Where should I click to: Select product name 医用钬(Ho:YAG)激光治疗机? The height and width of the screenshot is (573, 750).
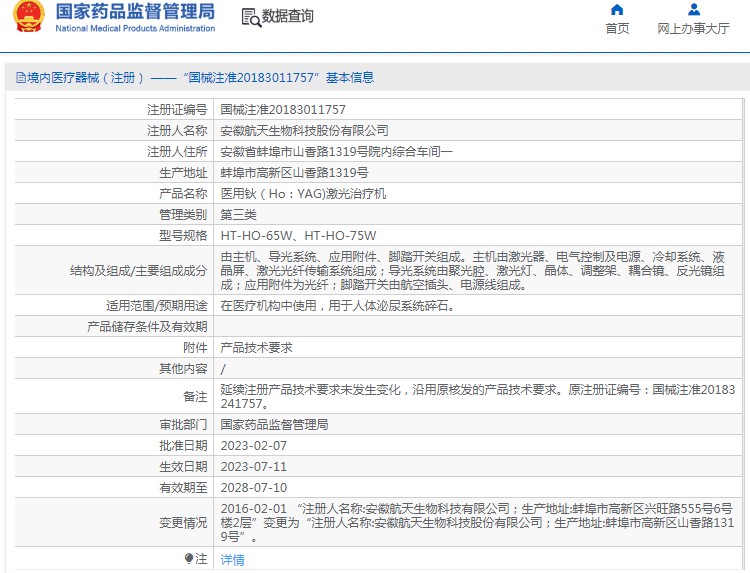pyautogui.click(x=303, y=194)
